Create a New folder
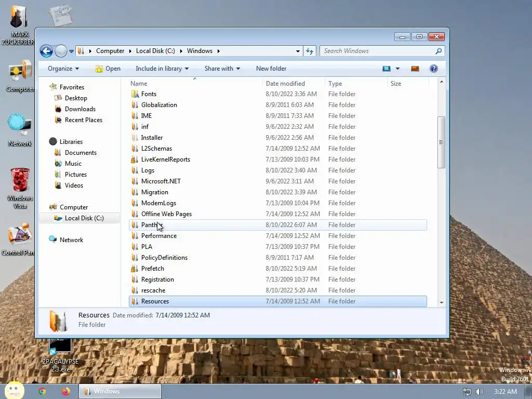Screen dimensions: 532x399 click(271, 69)
